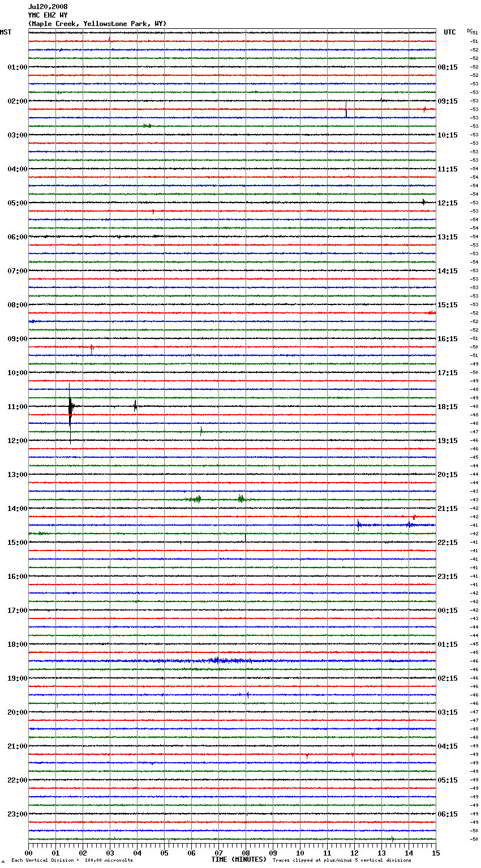Click the 22:15 UTC time label
This screenshot has height=868, width=481.
pyautogui.click(x=448, y=543)
